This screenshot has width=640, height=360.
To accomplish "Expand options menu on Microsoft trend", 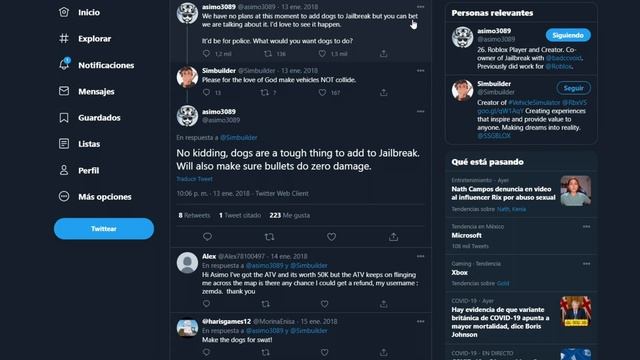I will [x=586, y=227].
